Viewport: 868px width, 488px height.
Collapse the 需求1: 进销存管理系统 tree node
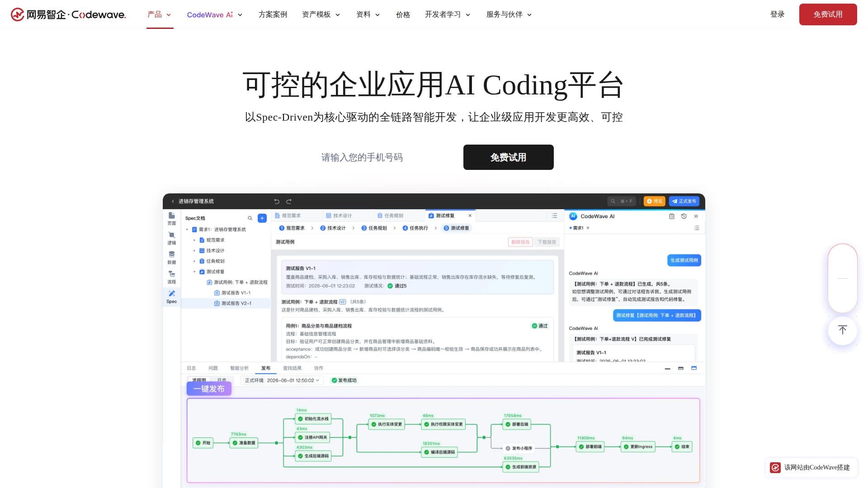[x=187, y=230]
